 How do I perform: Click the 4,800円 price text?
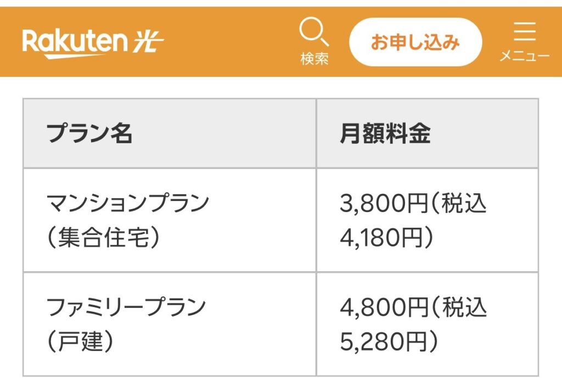(x=384, y=307)
